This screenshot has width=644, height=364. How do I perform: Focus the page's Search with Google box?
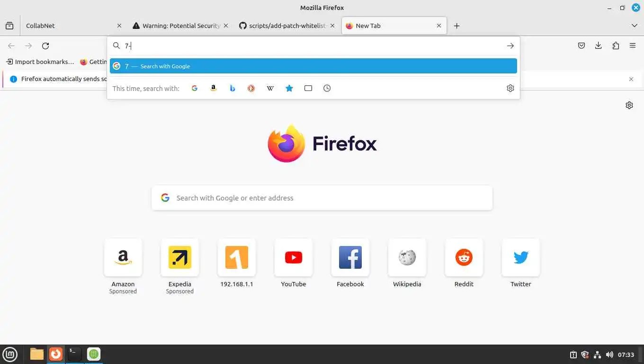322,198
